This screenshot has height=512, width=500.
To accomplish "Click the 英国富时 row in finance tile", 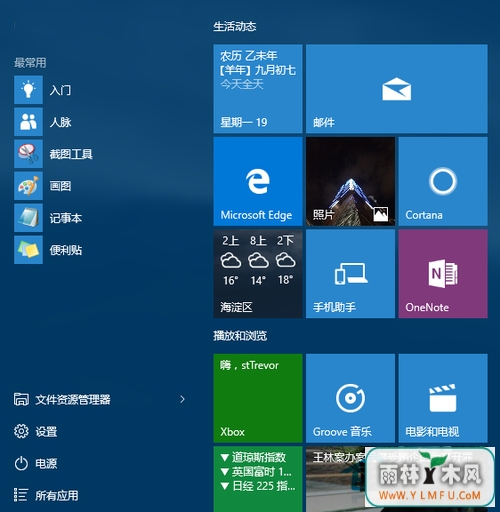I will [x=256, y=472].
